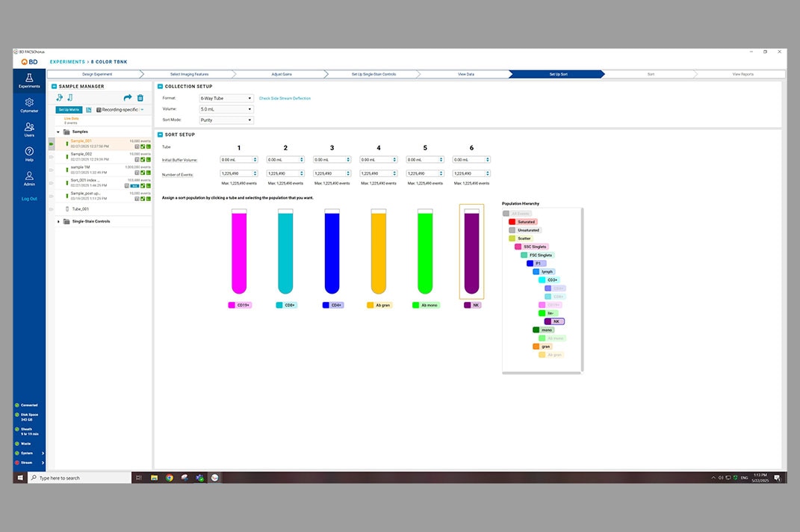The height and width of the screenshot is (532, 800).
Task: Click the red Stream status indicator
Action: coord(17,463)
